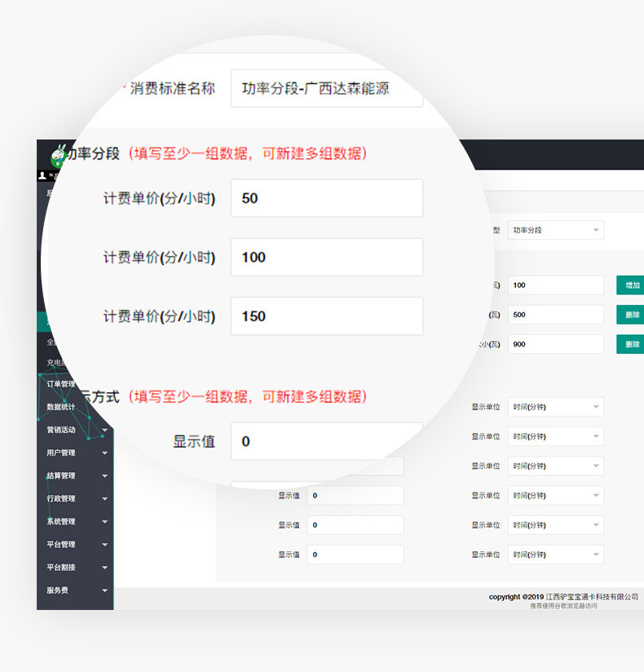
Task: Click the 计费单价 field showing 100
Action: [327, 257]
